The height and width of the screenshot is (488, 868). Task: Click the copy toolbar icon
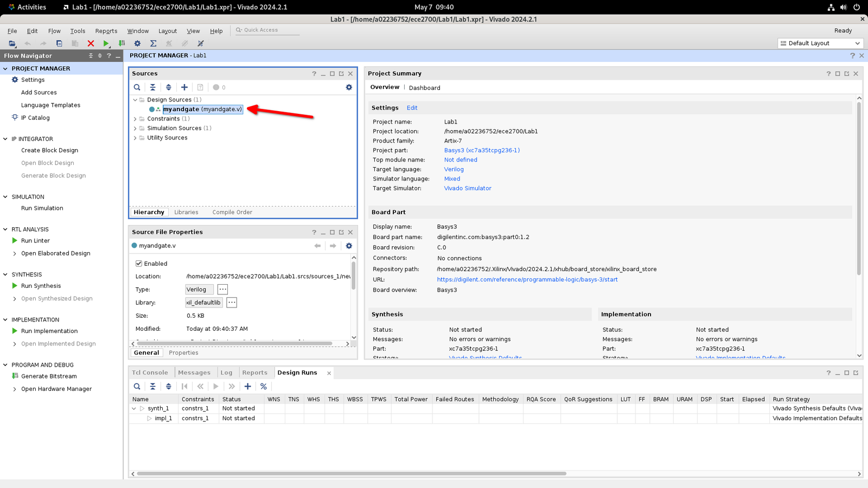click(x=59, y=43)
